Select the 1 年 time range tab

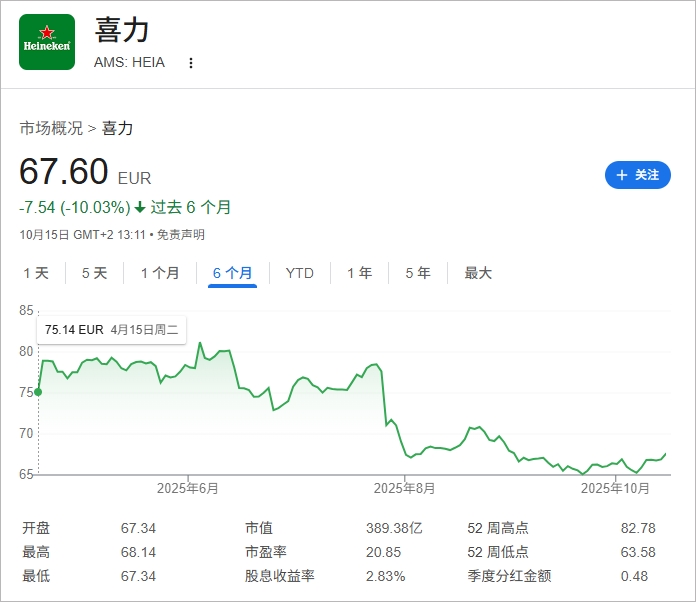[x=359, y=273]
